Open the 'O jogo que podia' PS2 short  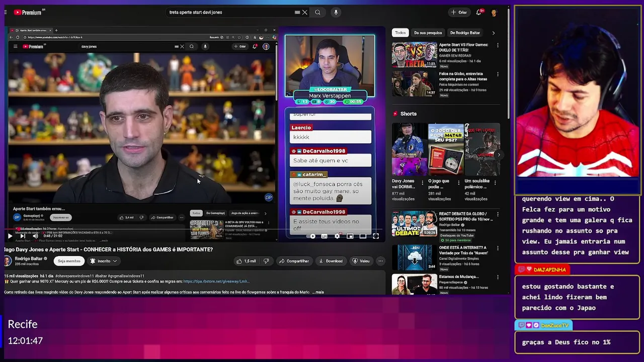(x=446, y=149)
